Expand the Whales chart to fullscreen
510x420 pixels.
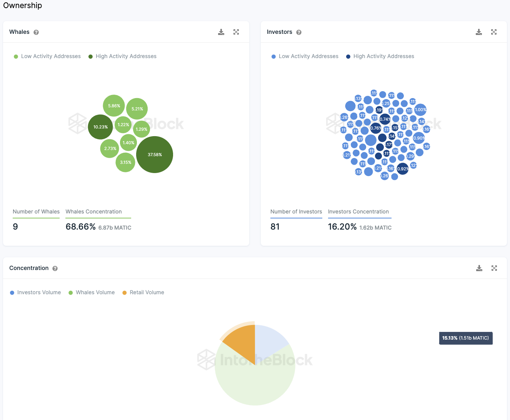[236, 32]
